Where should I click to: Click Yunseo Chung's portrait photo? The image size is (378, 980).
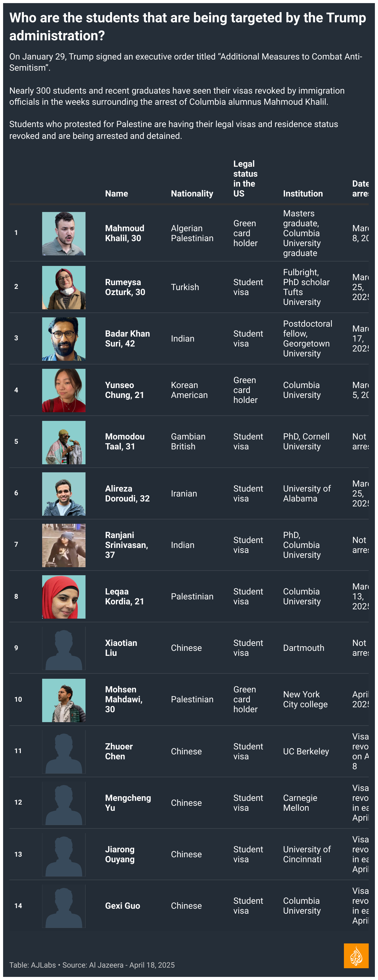coord(64,390)
